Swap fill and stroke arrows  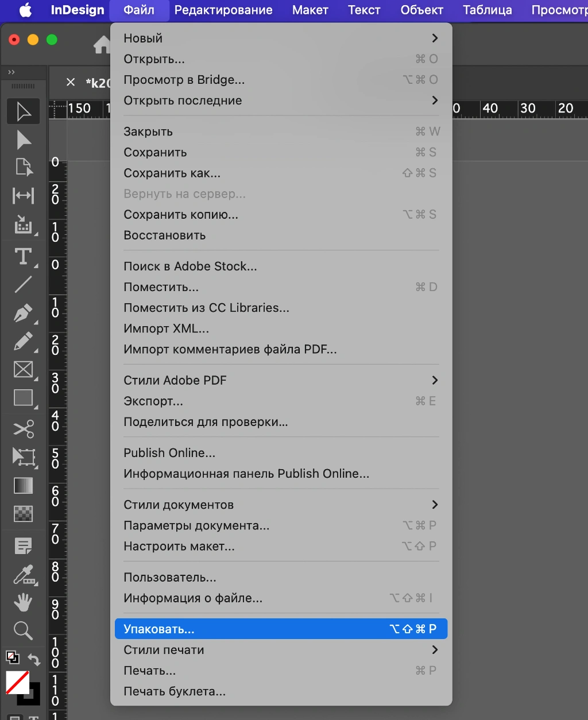point(34,660)
